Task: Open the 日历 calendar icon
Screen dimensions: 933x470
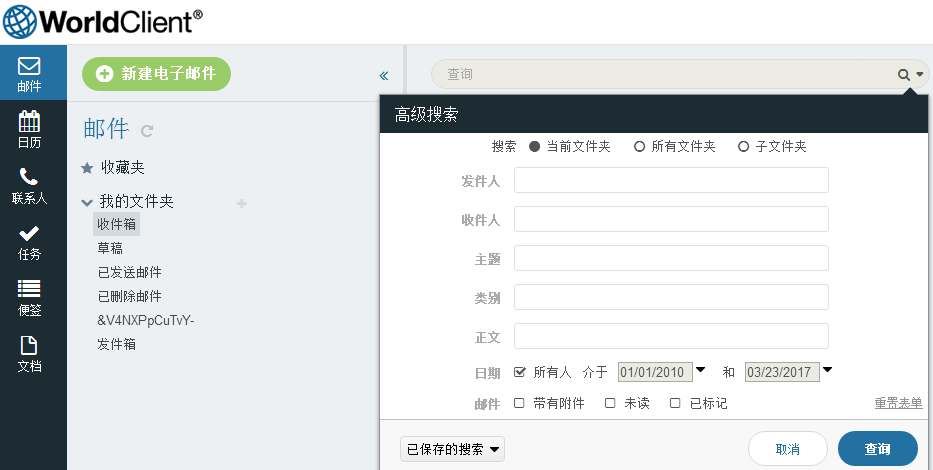Action: click(29, 121)
